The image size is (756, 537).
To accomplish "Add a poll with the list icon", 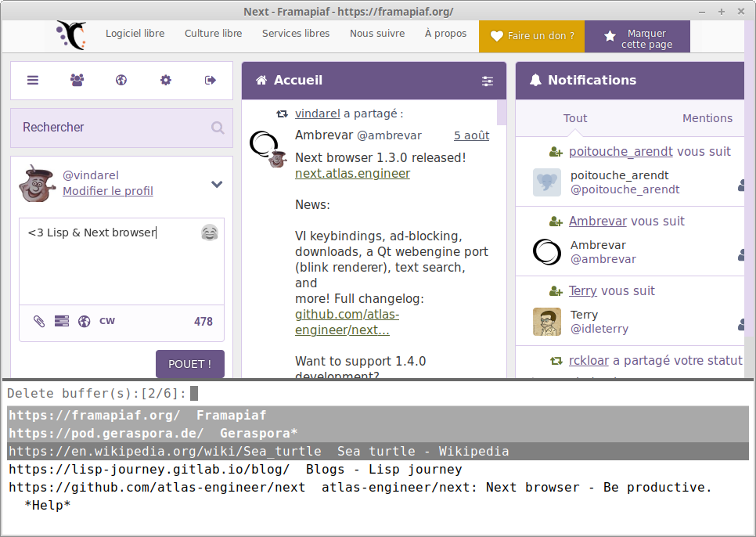I will point(62,321).
